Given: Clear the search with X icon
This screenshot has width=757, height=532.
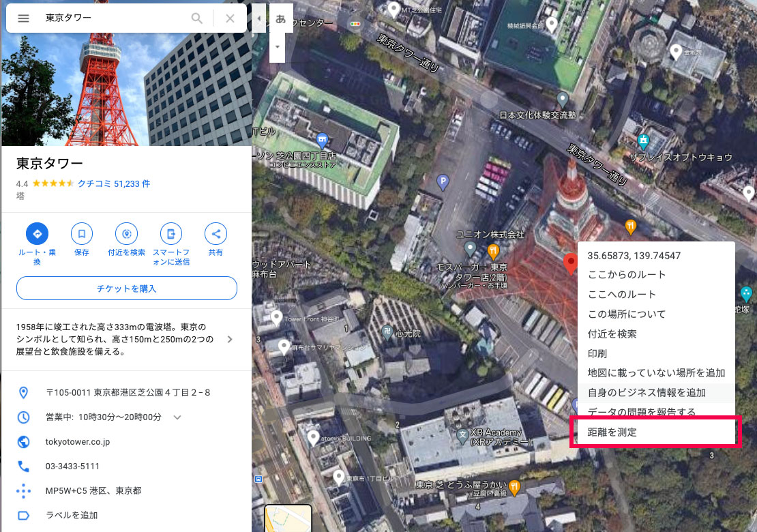Looking at the screenshot, I should coord(231,18).
